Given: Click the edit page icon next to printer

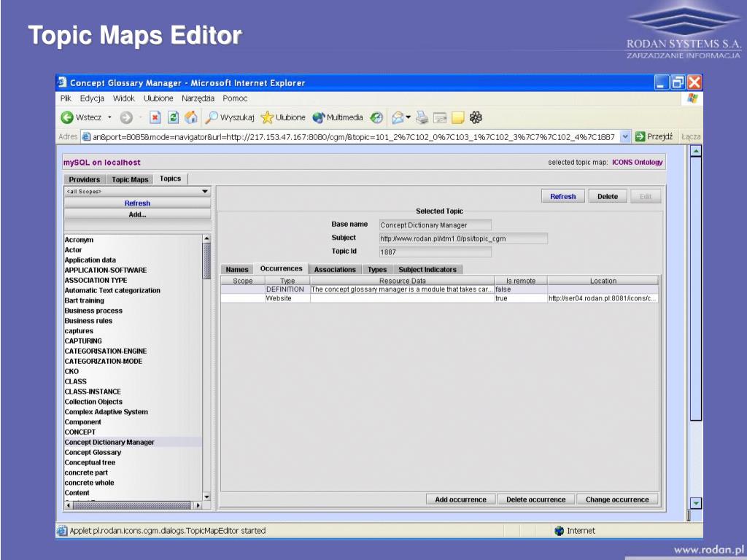Looking at the screenshot, I should click(x=440, y=117).
